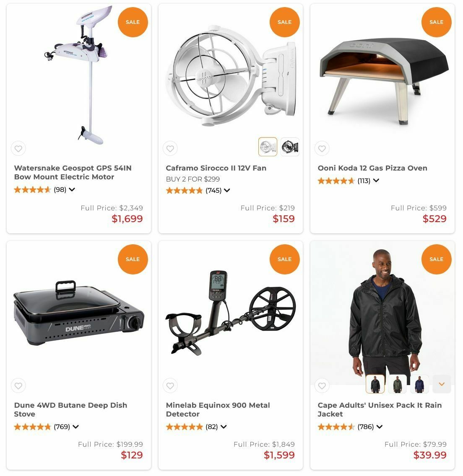Add Cape Rain Jacket to wishlist
The image size is (463, 476).
click(322, 386)
